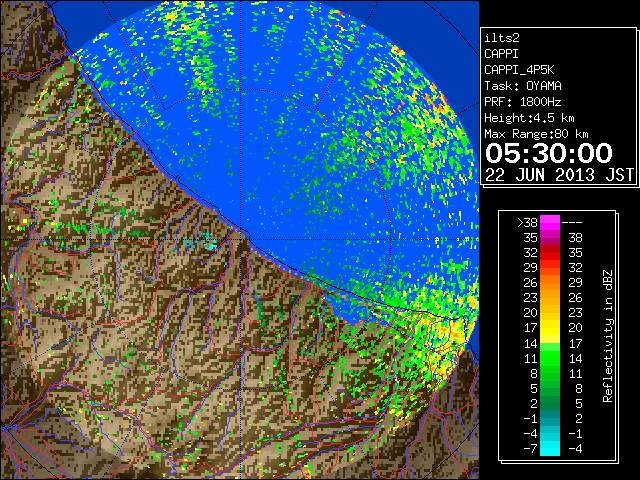Click the '-7' legend value
The height and width of the screenshot is (480, 640).
(x=530, y=449)
